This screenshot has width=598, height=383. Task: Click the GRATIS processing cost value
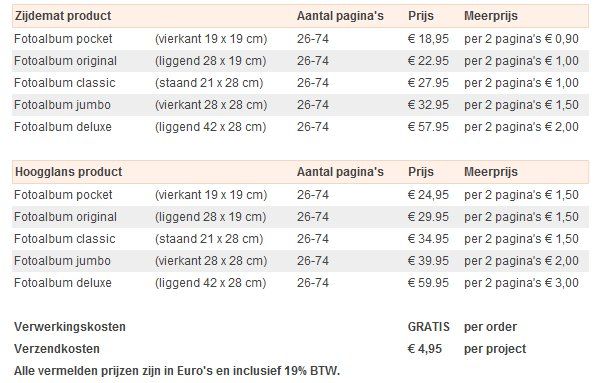pos(429,327)
